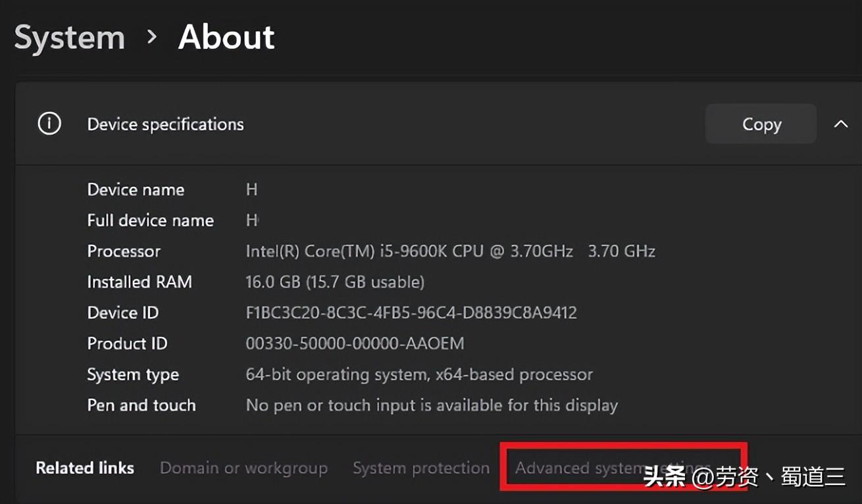Select the Intel Core i5-9600K processor text
The height and width of the screenshot is (504, 862).
click(x=408, y=251)
